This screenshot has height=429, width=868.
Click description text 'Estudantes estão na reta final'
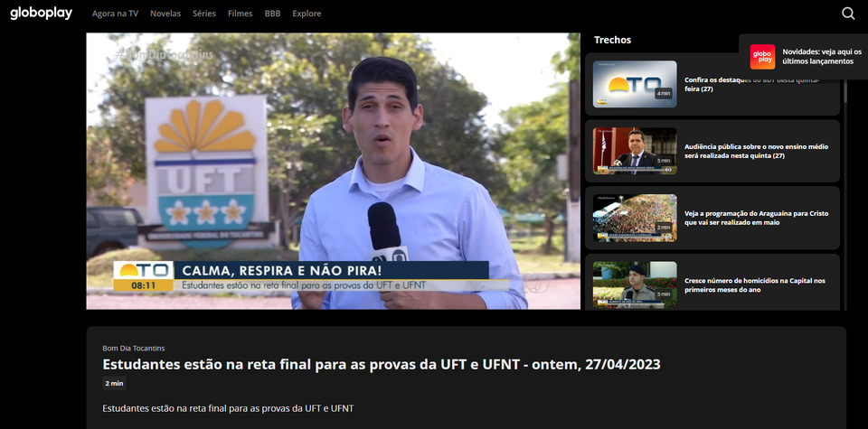[228, 408]
